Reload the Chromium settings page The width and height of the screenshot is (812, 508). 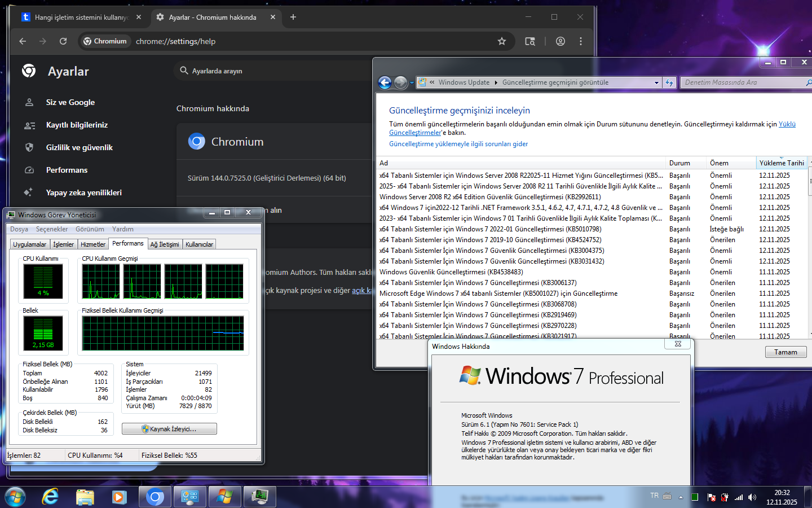[x=63, y=41]
